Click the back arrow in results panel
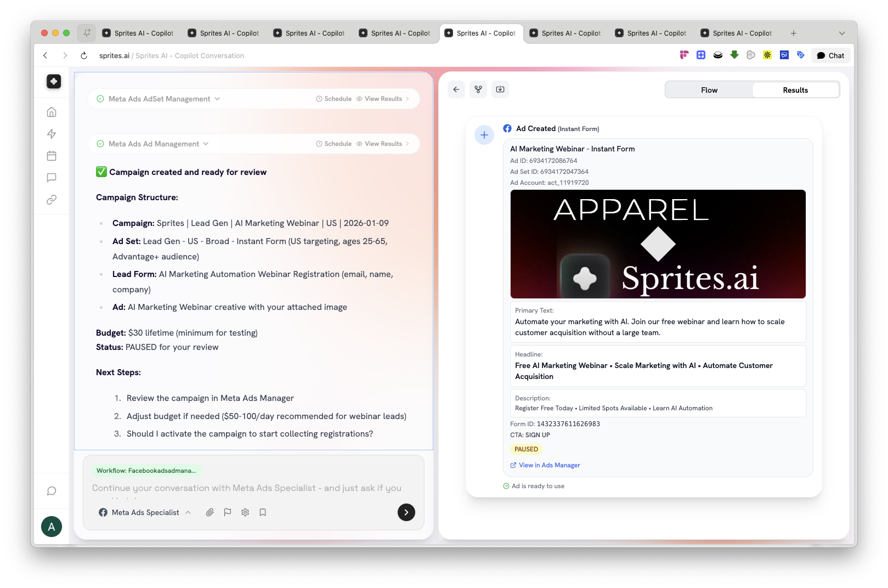The height and width of the screenshot is (588, 888). pyautogui.click(x=456, y=89)
